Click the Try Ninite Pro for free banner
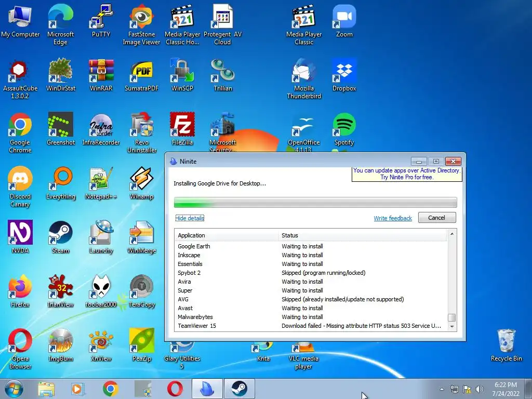This screenshot has width=532, height=399. 407,174
